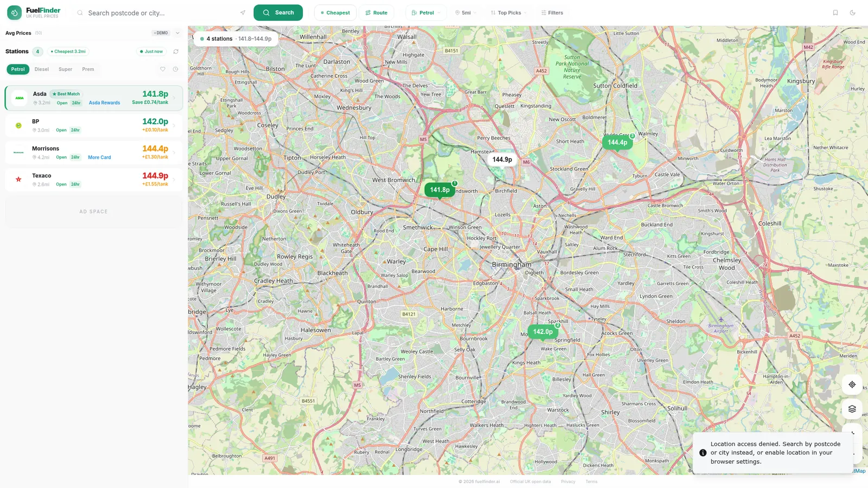Open the 5mi radius dropdown
The width and height of the screenshot is (868, 488).
[466, 12]
